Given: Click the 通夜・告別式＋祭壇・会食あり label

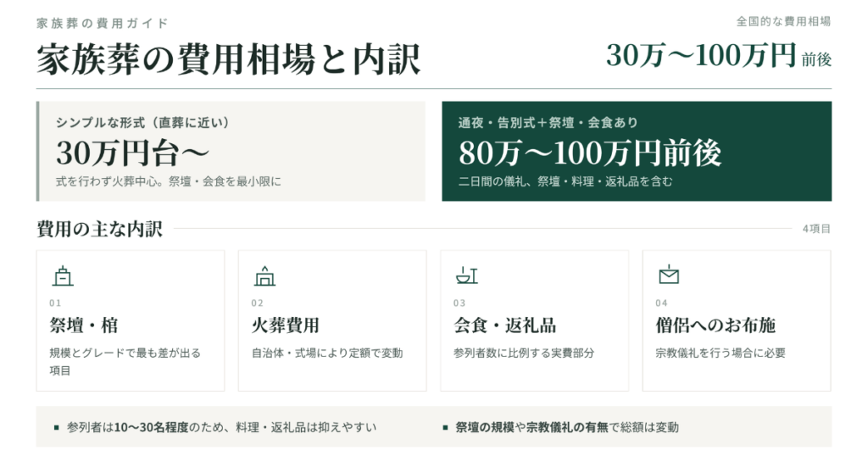Looking at the screenshot, I should 548,122.
